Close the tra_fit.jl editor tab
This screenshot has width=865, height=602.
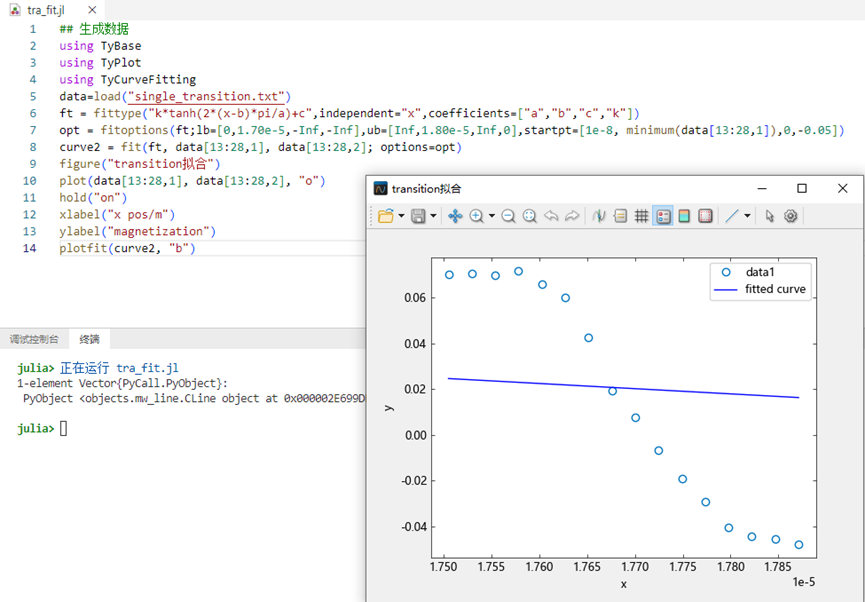pos(92,10)
